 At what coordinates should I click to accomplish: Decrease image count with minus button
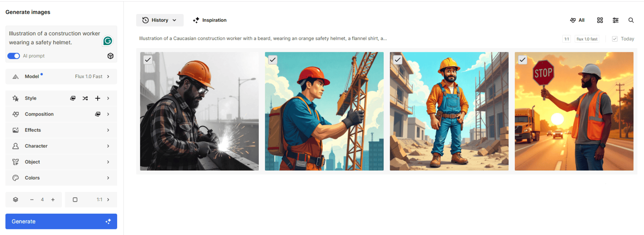tap(32, 200)
